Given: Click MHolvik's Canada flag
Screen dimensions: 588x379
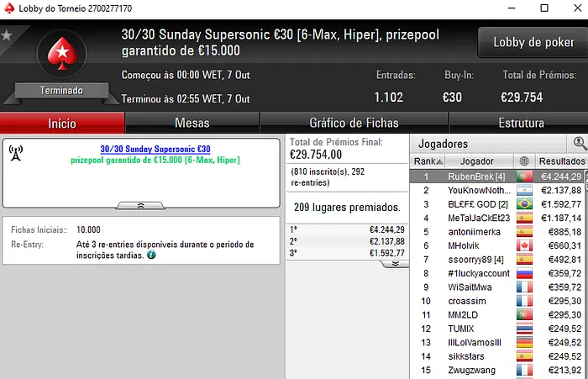Looking at the screenshot, I should pos(524,245).
